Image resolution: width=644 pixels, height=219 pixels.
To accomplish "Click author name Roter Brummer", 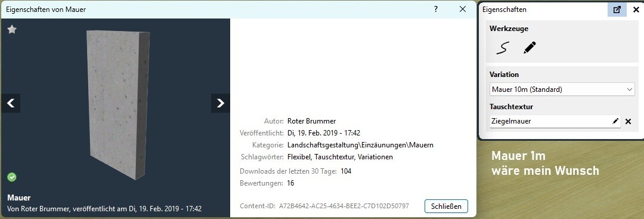I will tap(312, 121).
